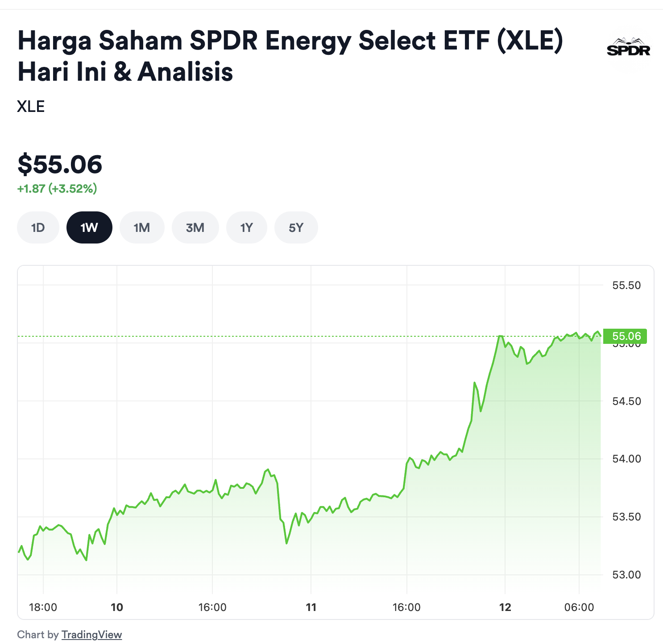Click the XLE ticker symbol below heading
This screenshot has width=663, height=644.
pyautogui.click(x=31, y=107)
